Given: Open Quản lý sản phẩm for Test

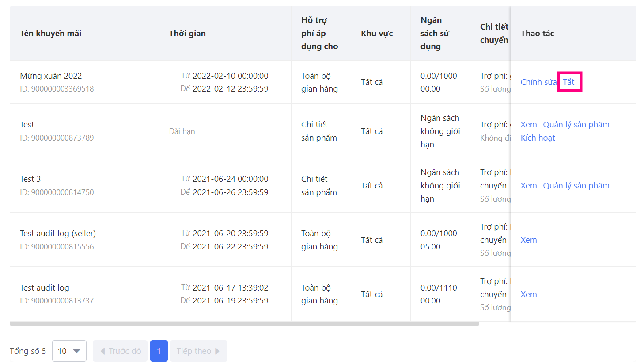Looking at the screenshot, I should [576, 125].
